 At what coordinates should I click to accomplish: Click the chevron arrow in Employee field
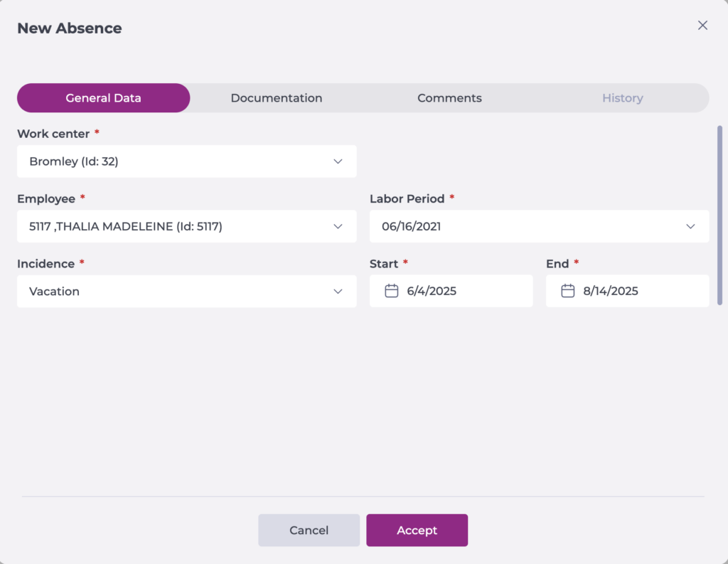(338, 226)
